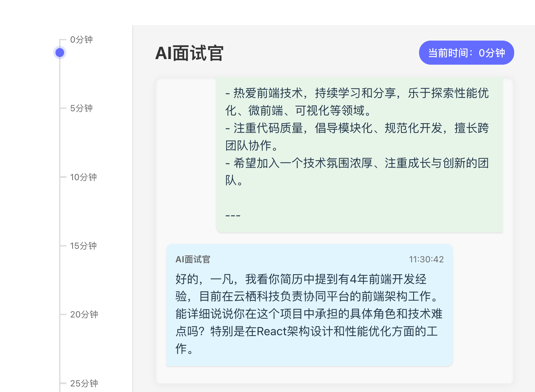
Task: Select the 11:30:42 message timestamp
Action: [426, 260]
